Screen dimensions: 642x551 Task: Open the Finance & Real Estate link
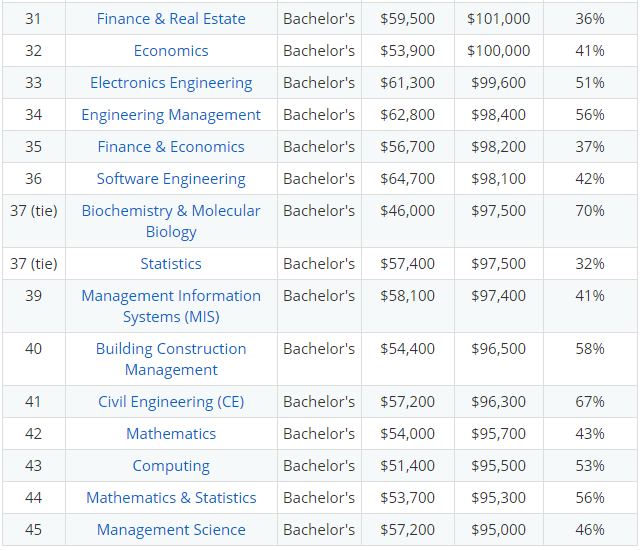[171, 19]
